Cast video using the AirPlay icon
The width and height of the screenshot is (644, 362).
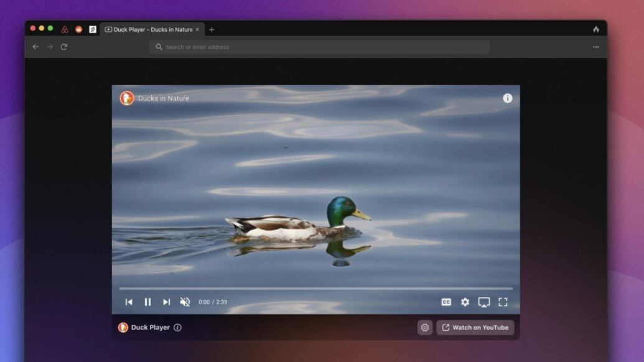tap(483, 302)
